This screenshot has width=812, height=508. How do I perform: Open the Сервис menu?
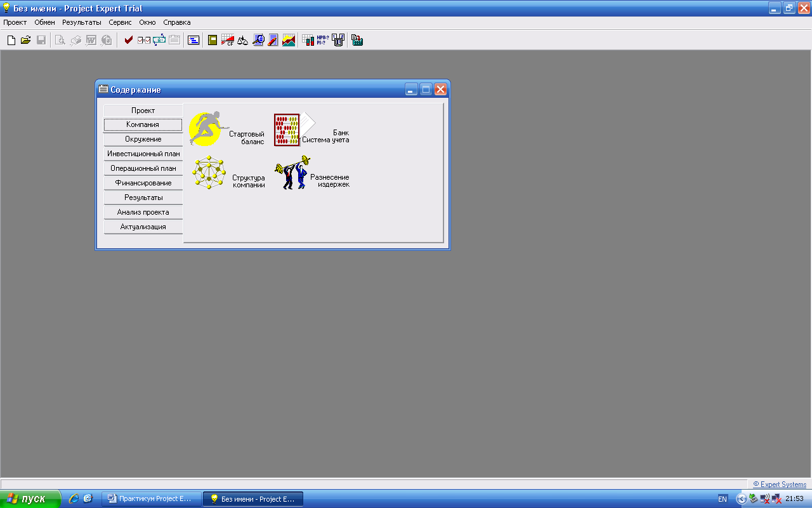(120, 22)
